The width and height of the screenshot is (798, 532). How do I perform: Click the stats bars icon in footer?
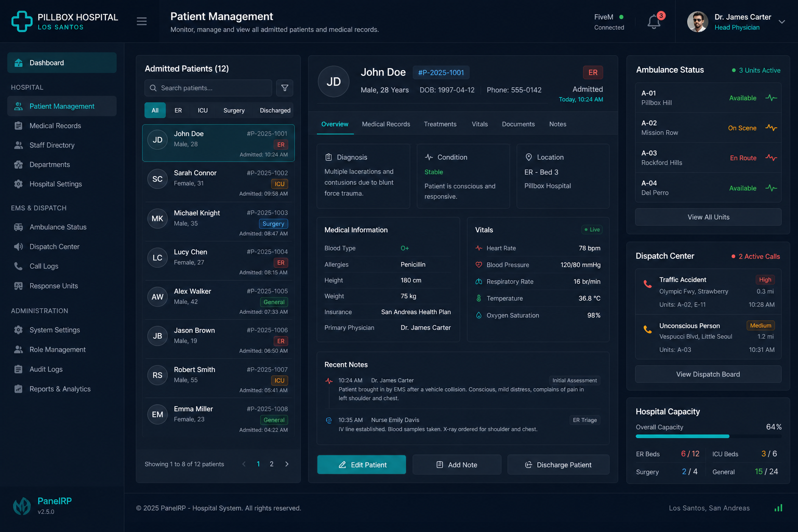point(778,508)
